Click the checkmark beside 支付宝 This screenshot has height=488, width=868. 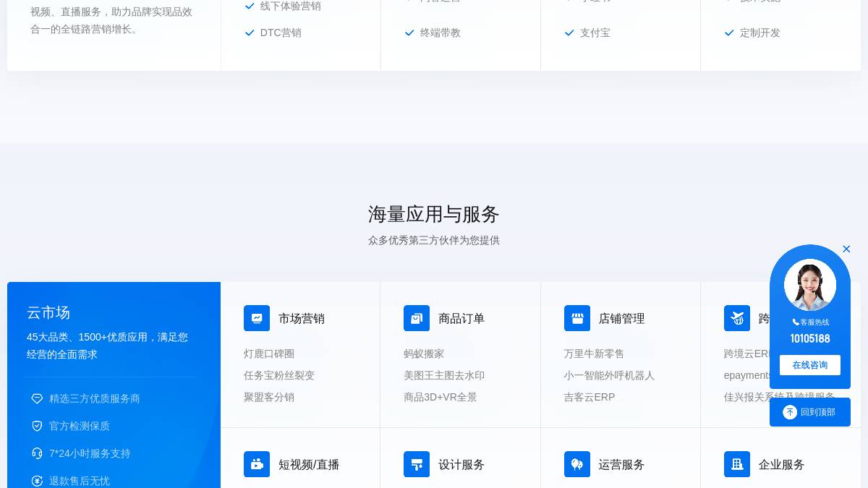pos(569,33)
